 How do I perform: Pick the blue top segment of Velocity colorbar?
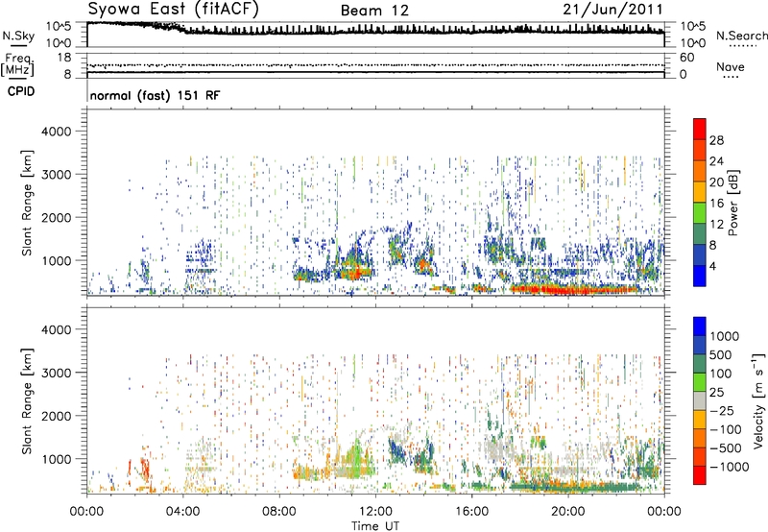tap(700, 326)
